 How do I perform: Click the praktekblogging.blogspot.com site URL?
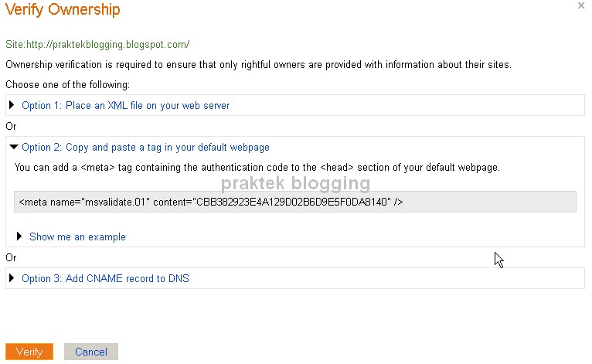coord(97,45)
